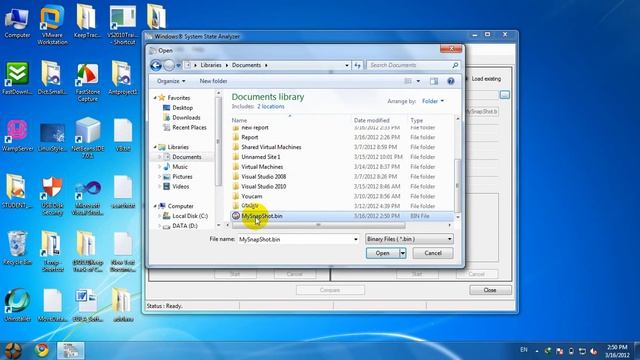Select Pictures under Libraries
The width and height of the screenshot is (640, 360).
click(178, 177)
